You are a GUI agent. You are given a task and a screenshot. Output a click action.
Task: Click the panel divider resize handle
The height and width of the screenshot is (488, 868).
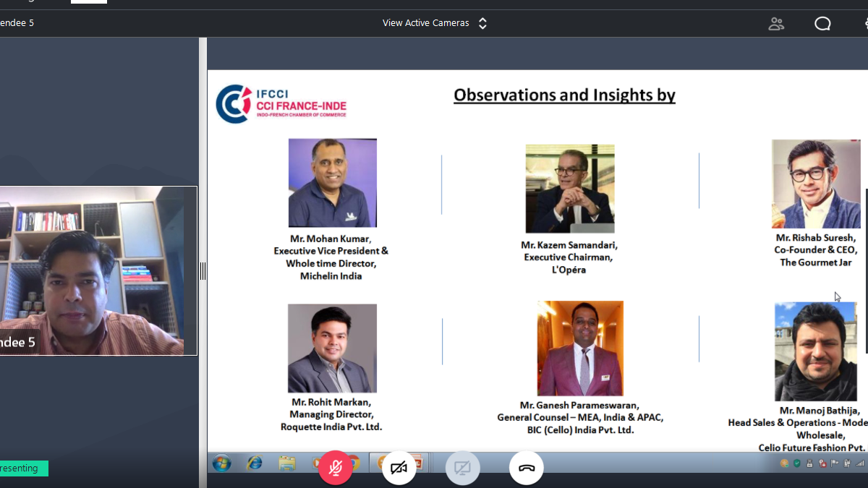[x=203, y=271]
